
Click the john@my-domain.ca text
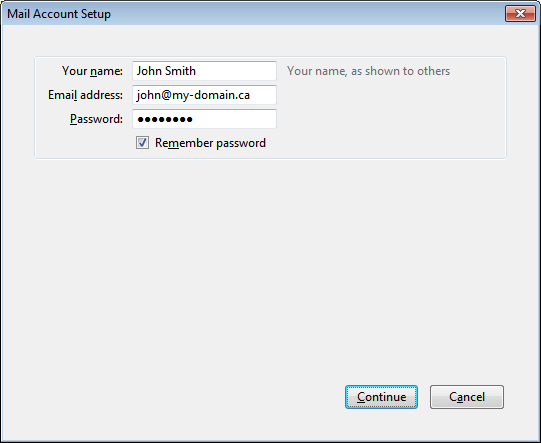193,95
